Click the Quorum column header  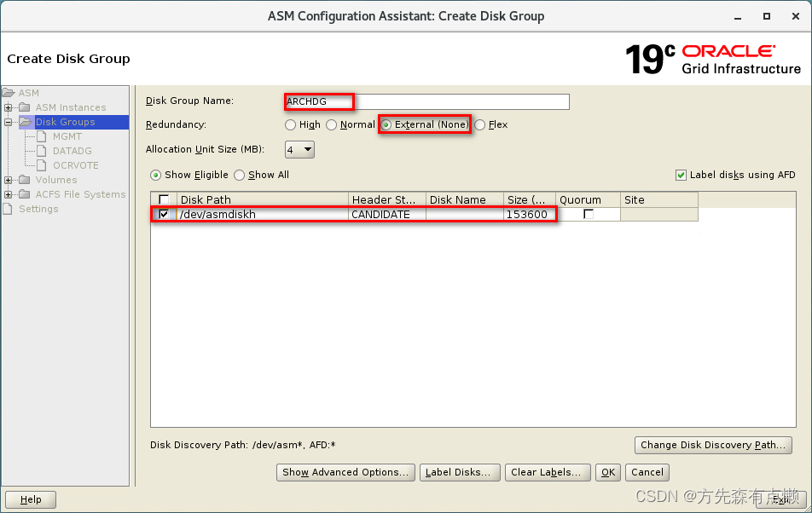coord(588,199)
